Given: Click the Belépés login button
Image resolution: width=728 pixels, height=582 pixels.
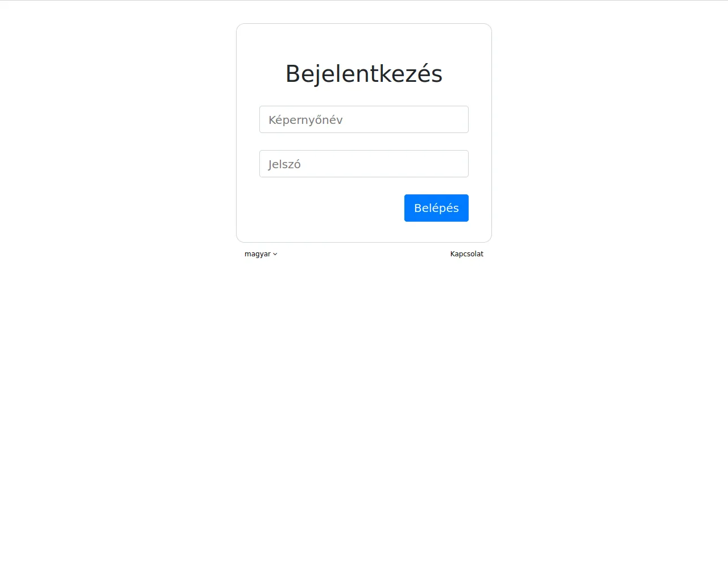Looking at the screenshot, I should (436, 208).
